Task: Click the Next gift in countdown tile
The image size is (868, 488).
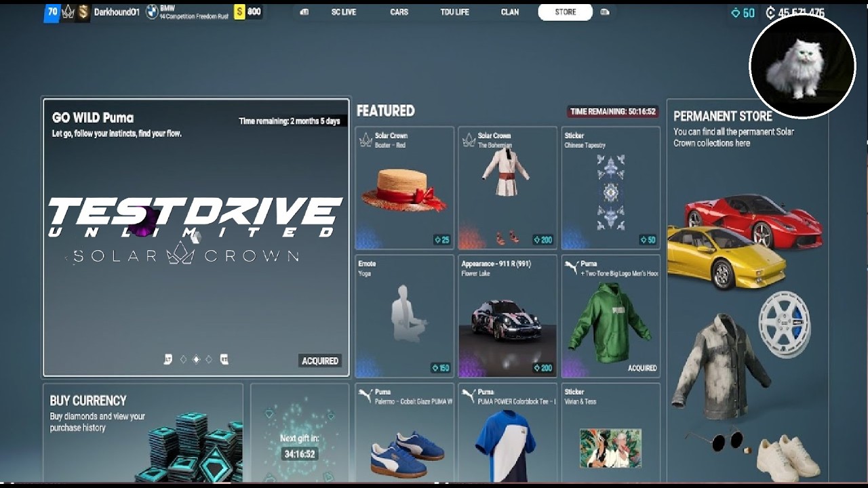Action: [299, 434]
